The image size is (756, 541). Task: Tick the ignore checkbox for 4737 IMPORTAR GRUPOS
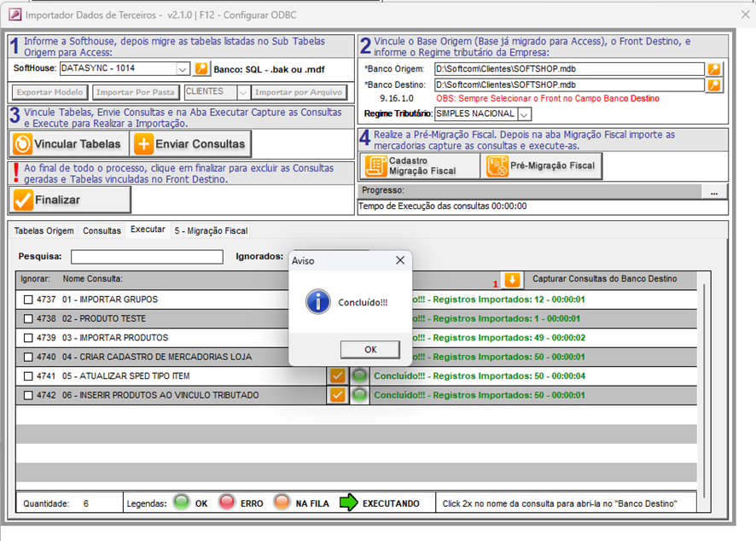pyautogui.click(x=28, y=300)
